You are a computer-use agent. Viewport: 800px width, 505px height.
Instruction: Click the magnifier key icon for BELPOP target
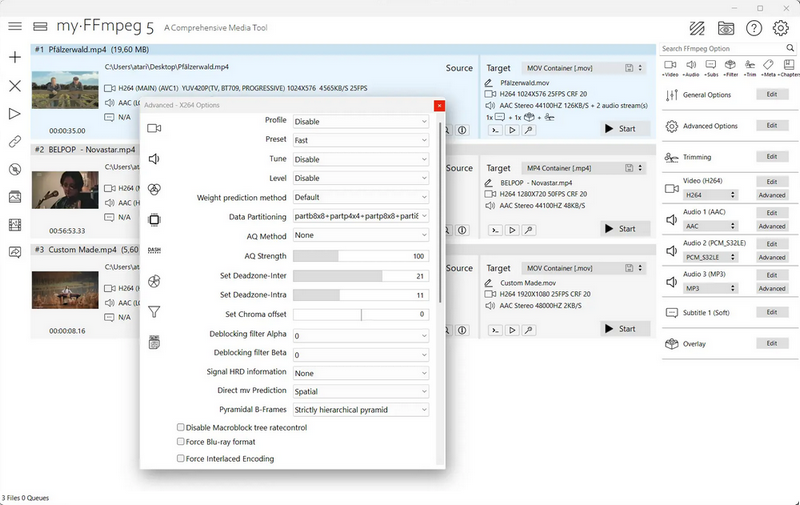(529, 230)
